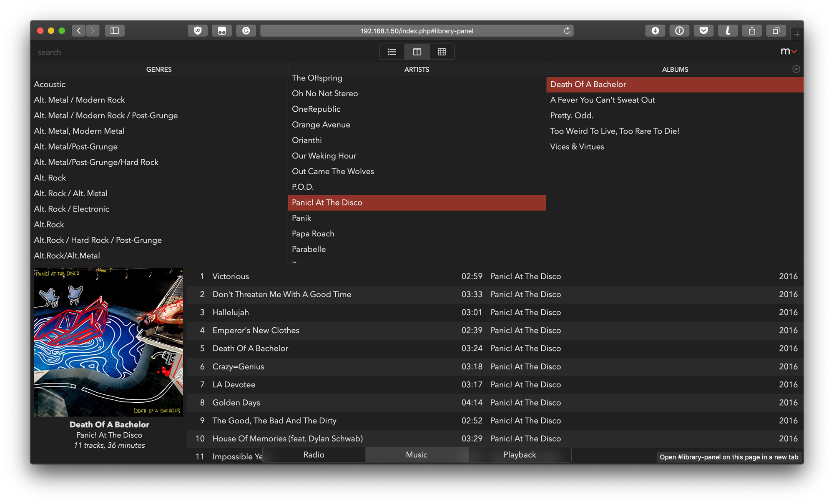The image size is (834, 504).
Task: Open the Music tab
Action: tap(417, 455)
